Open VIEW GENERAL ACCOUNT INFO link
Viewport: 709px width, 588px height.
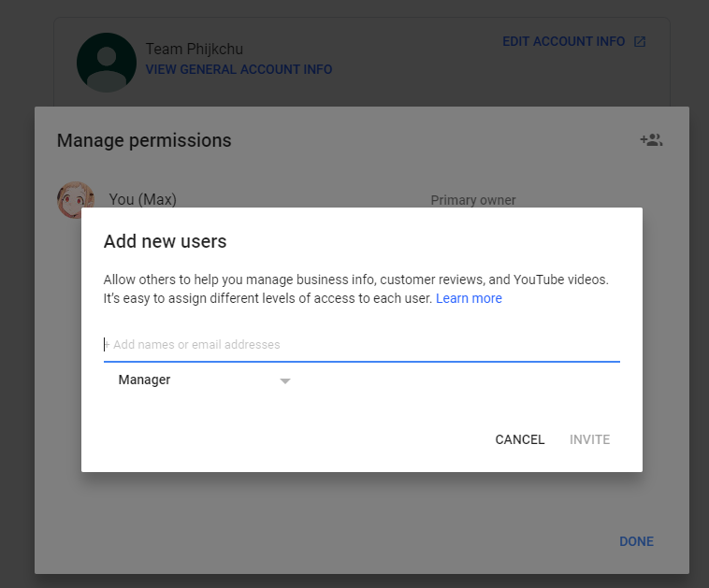pos(239,69)
